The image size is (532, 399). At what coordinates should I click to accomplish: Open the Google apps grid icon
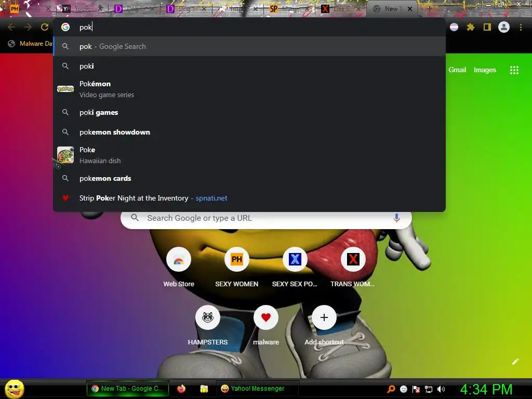[x=514, y=70]
